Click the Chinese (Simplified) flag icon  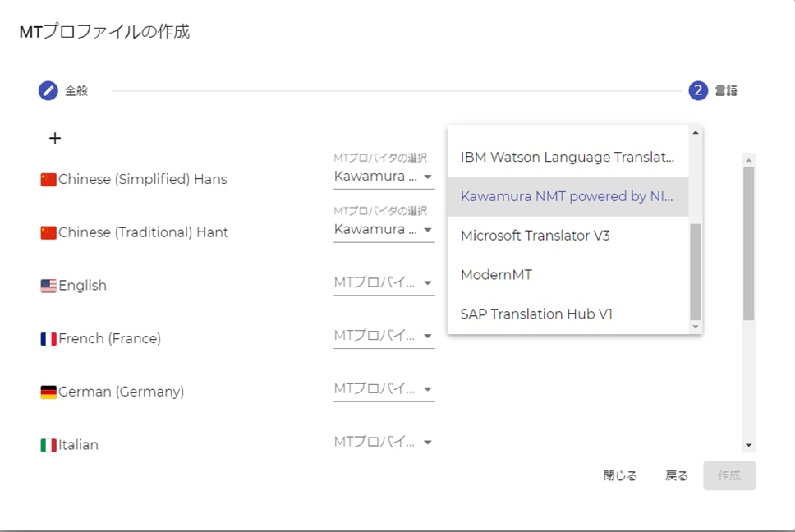pyautogui.click(x=48, y=180)
